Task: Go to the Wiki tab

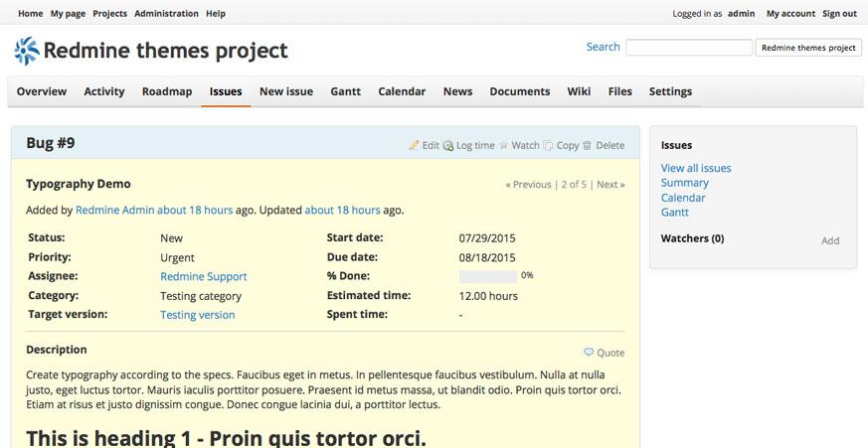Action: coord(579,91)
